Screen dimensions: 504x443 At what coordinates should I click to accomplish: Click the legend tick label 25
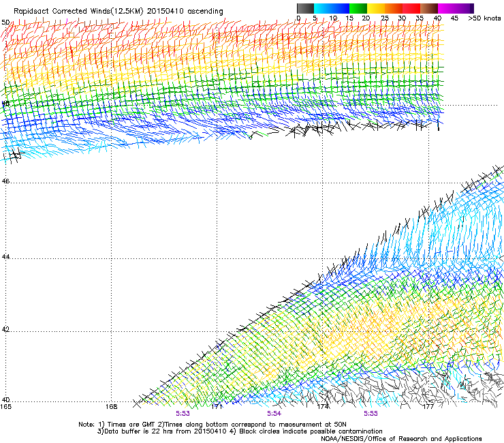point(385,18)
